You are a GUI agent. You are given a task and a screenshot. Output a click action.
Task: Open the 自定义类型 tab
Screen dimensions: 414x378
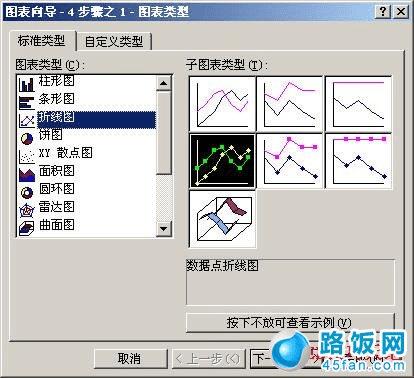click(x=114, y=42)
